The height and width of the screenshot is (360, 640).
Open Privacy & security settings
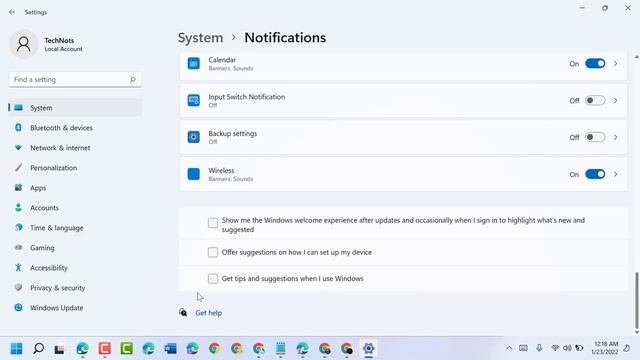pos(75,288)
